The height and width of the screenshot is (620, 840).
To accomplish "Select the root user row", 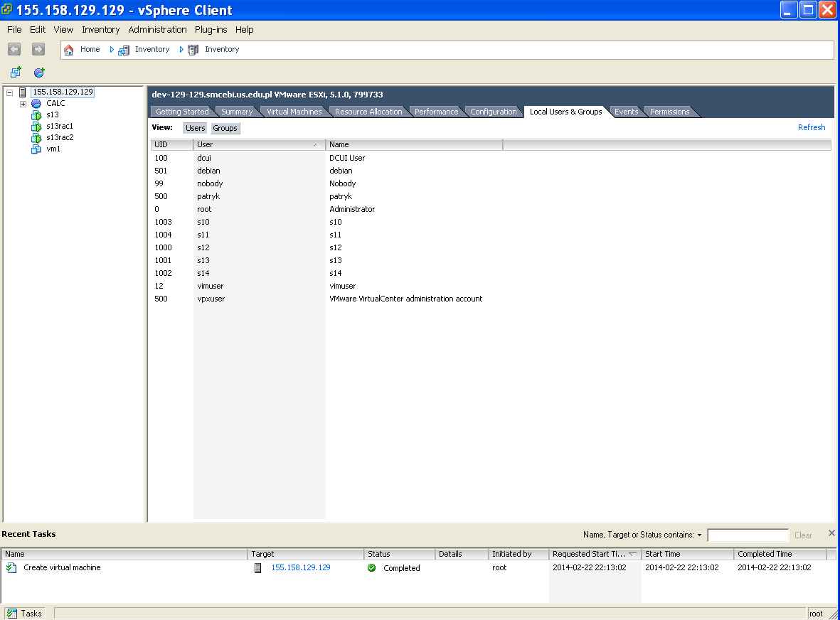I will (x=490, y=209).
